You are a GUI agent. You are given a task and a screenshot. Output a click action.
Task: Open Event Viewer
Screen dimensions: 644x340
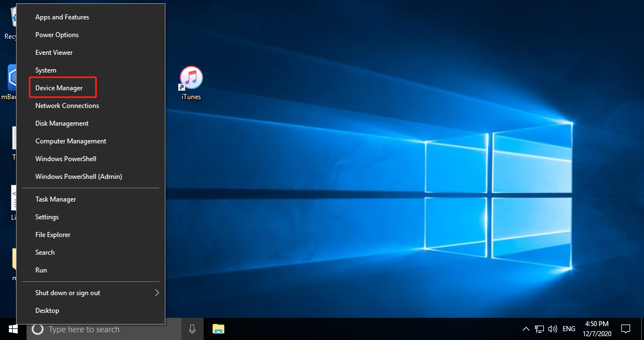pos(91,53)
